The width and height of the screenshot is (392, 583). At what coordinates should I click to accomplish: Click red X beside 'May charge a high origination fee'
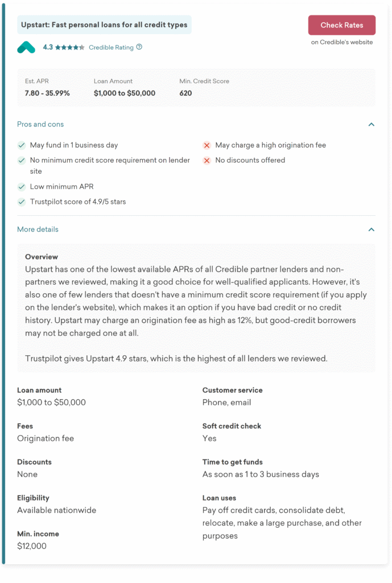coord(207,145)
